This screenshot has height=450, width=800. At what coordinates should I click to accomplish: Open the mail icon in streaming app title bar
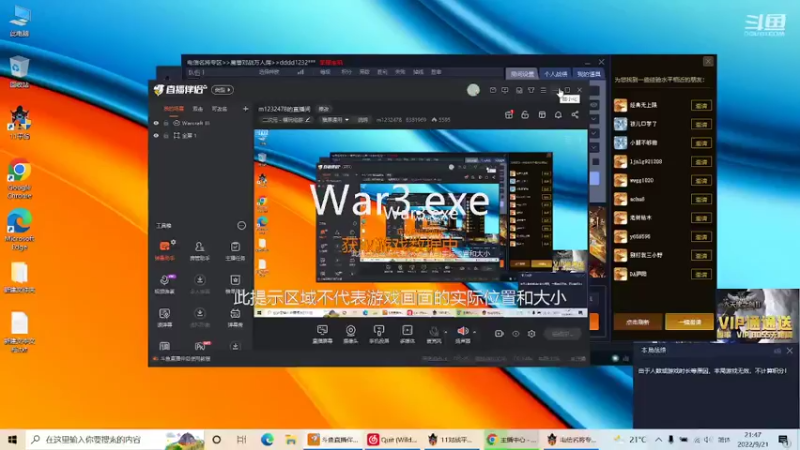(x=492, y=90)
